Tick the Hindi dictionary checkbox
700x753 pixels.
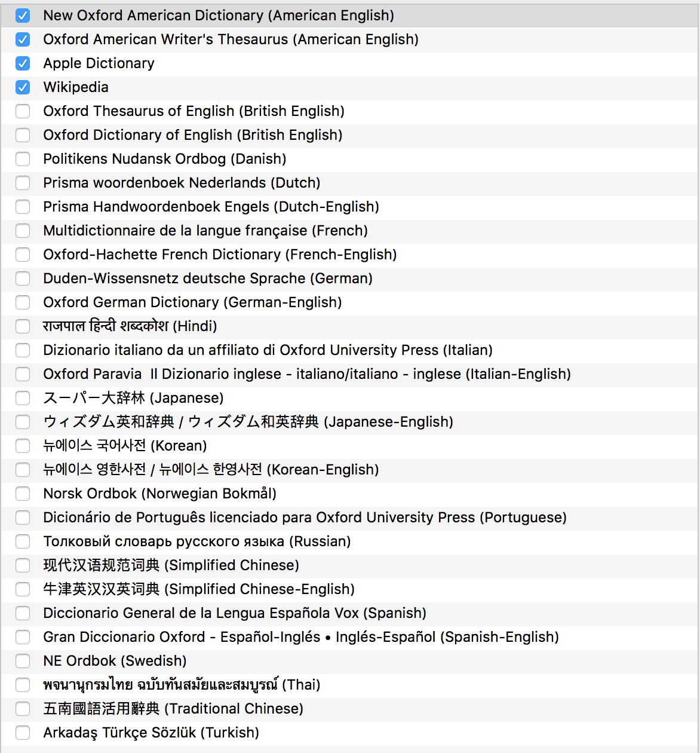(x=23, y=326)
